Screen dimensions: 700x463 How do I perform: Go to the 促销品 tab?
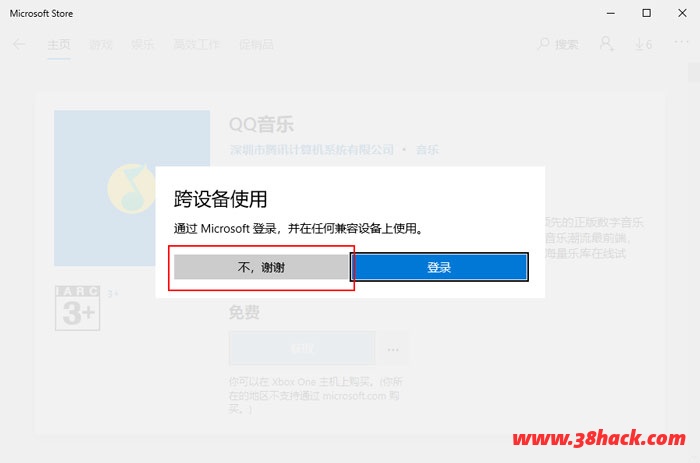(x=255, y=45)
